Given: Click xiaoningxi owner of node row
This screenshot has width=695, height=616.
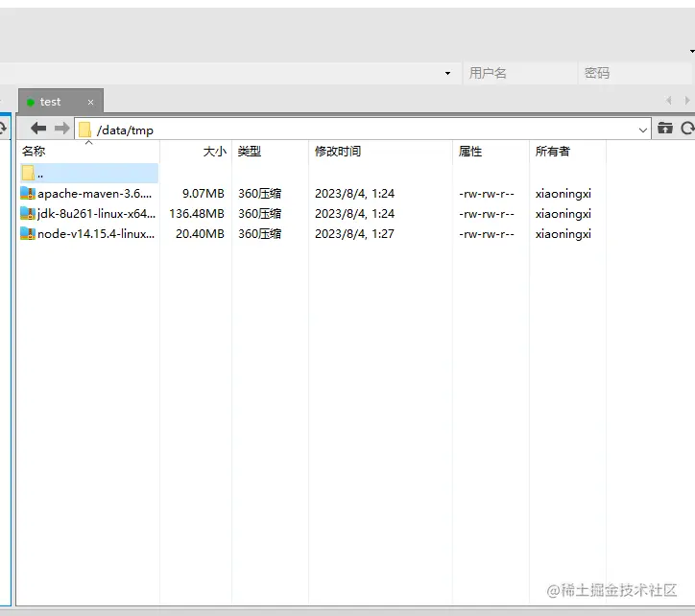Looking at the screenshot, I should pyautogui.click(x=563, y=234).
